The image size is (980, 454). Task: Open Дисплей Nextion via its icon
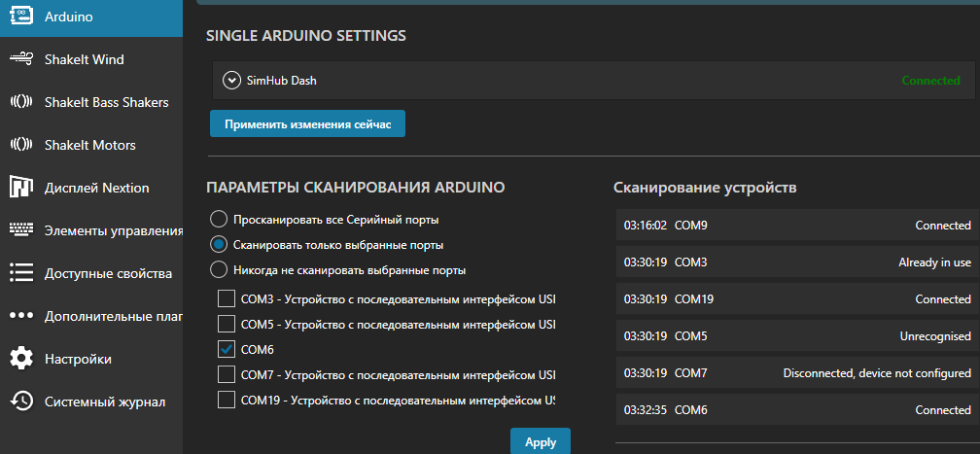tap(21, 187)
